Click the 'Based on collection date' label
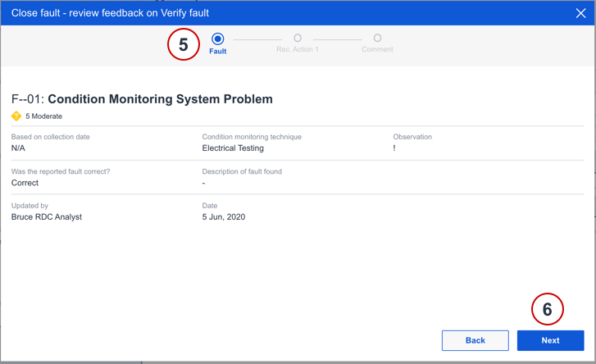The width and height of the screenshot is (596, 364). tap(51, 137)
